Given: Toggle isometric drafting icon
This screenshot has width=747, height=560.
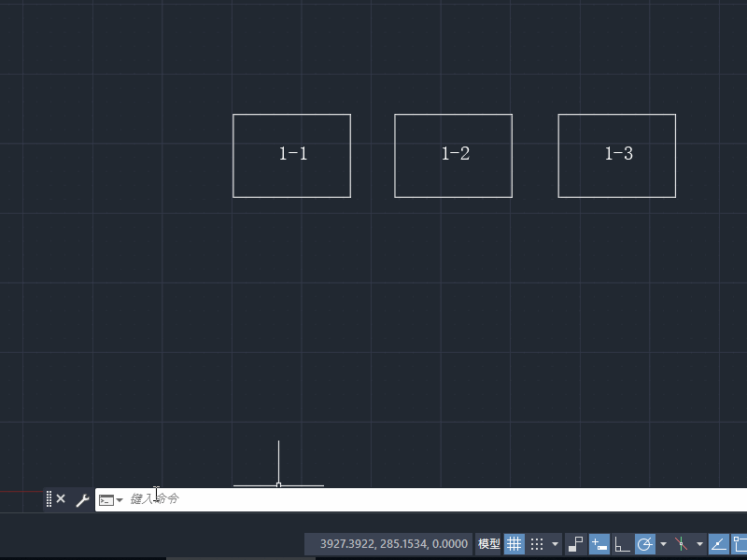Looking at the screenshot, I should (682, 544).
